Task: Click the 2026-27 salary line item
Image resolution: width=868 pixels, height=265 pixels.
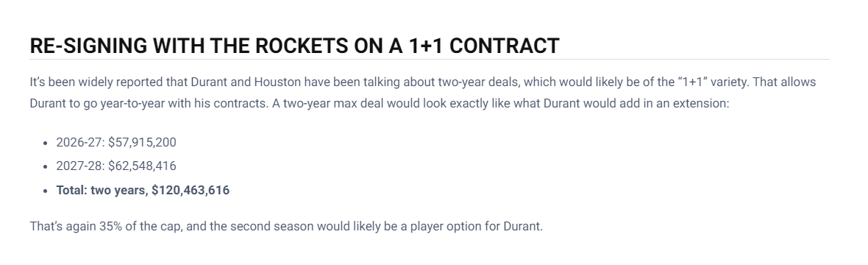Action: (116, 143)
